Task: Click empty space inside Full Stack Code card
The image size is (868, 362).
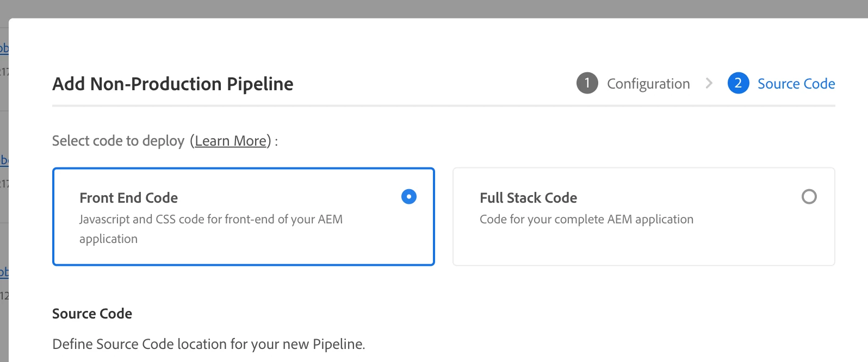Action: (x=642, y=246)
